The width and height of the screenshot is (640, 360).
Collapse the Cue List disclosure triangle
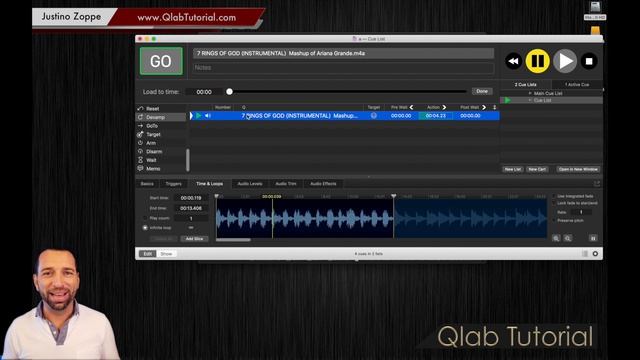pos(530,100)
